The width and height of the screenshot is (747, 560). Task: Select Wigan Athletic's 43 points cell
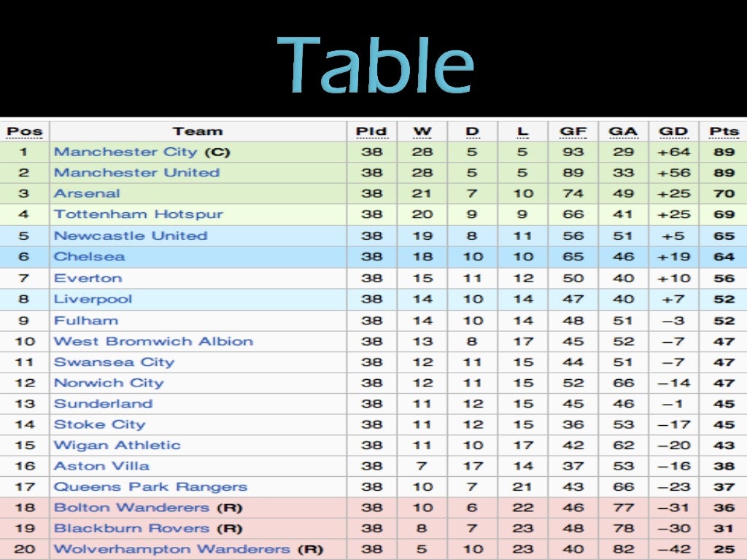click(724, 446)
